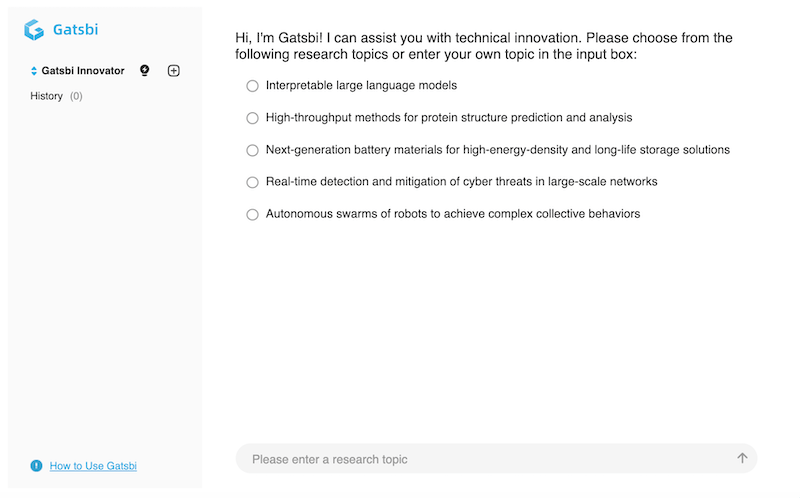Click the label text about real-time cyber threats
Image resolution: width=800 pixels, height=498 pixels.
pos(461,182)
